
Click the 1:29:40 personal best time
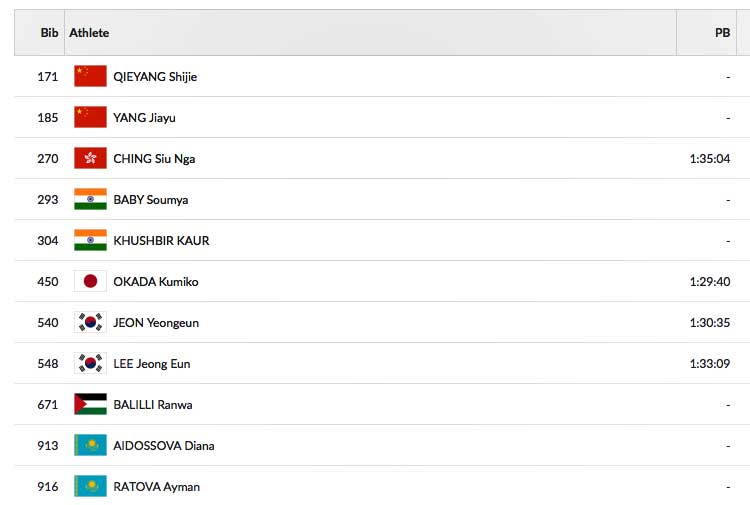tap(710, 282)
